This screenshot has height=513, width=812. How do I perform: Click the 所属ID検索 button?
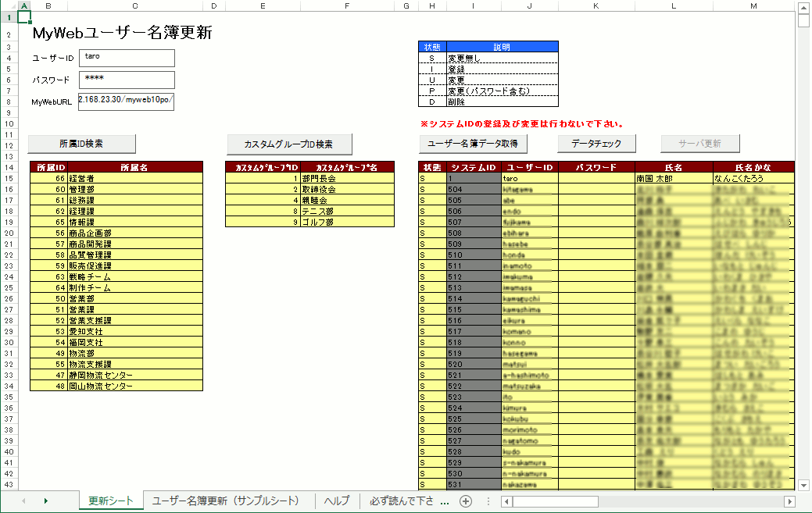pos(82,144)
